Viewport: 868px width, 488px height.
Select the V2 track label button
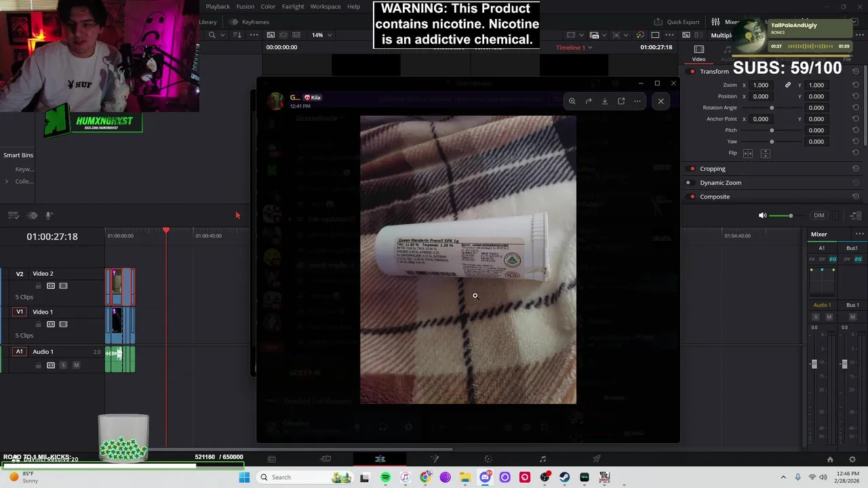tap(20, 274)
